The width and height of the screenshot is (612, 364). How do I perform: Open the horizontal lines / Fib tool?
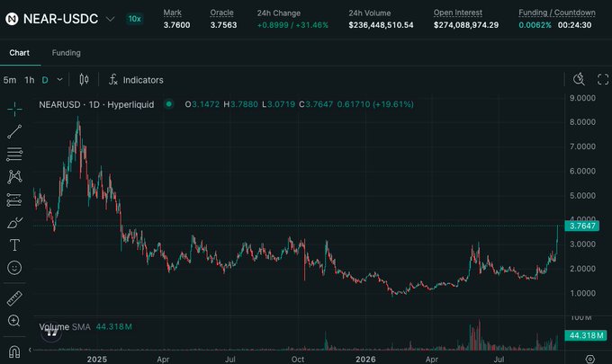coord(14,155)
